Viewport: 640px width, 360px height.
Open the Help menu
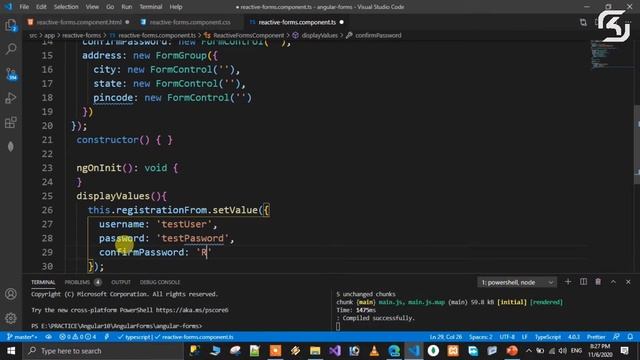pyautogui.click(x=176, y=7)
